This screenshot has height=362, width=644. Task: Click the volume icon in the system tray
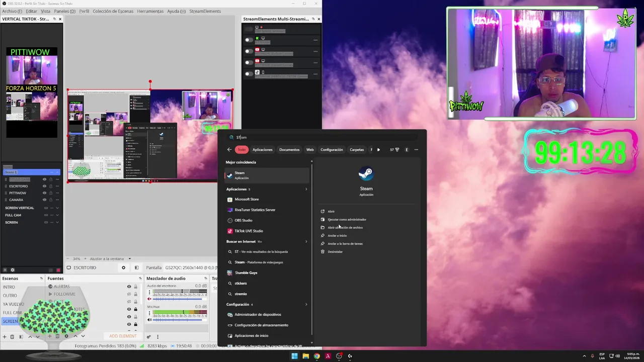pos(617,356)
